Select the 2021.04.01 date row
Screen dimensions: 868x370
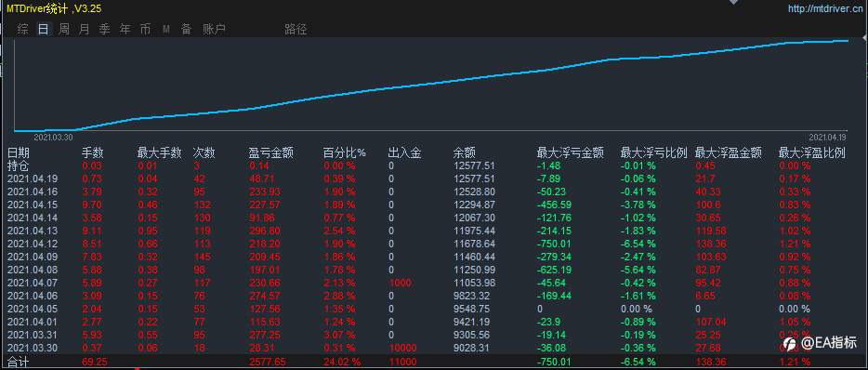pos(33,322)
